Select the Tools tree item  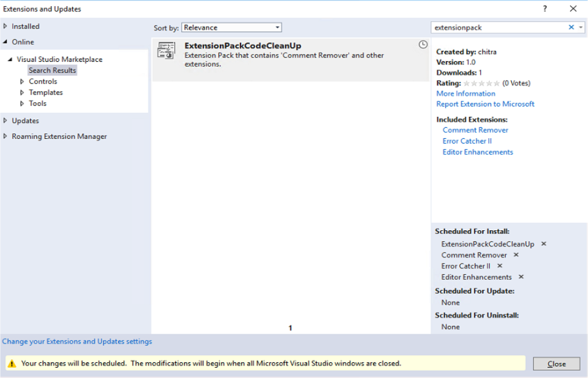[x=38, y=104]
